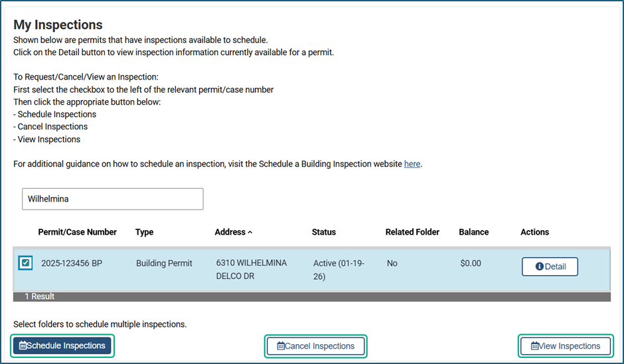Open the Schedule a Building Inspection 'here' link
The width and height of the screenshot is (624, 364).
(412, 164)
